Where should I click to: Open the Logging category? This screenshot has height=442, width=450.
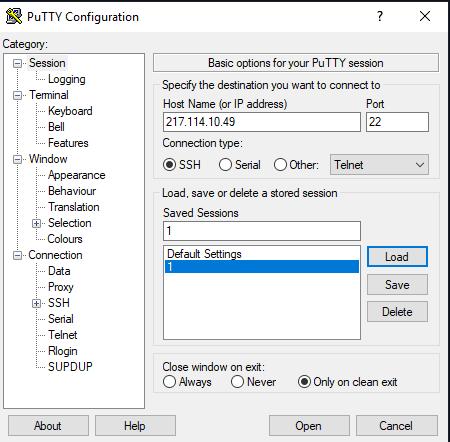[67, 79]
